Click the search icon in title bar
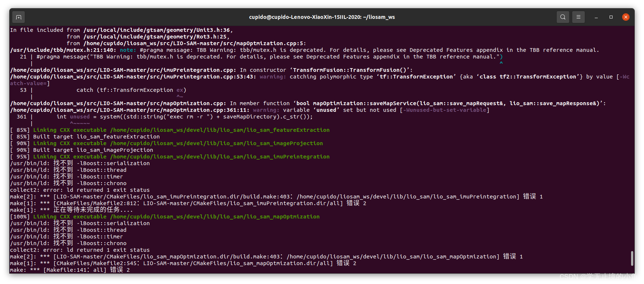 pyautogui.click(x=563, y=17)
